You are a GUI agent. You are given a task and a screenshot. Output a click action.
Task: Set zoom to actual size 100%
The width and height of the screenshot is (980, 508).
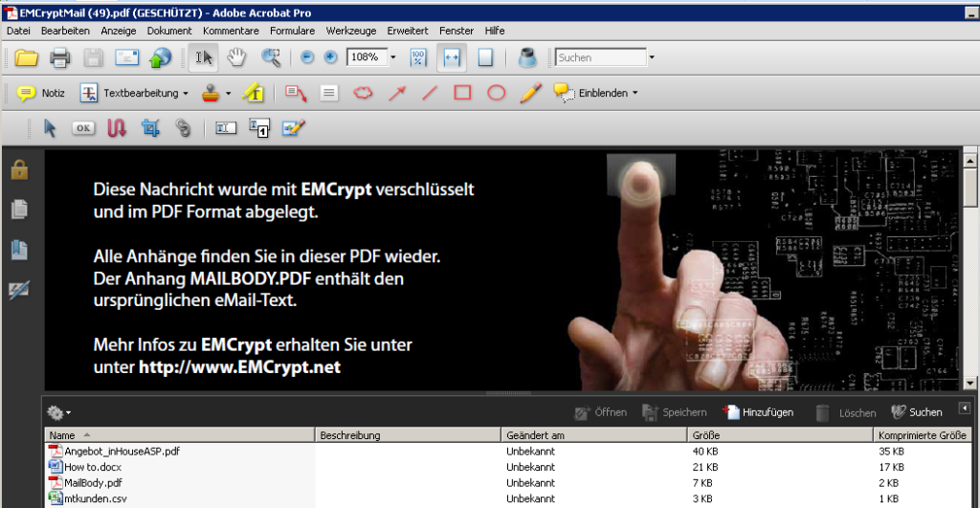pos(418,57)
